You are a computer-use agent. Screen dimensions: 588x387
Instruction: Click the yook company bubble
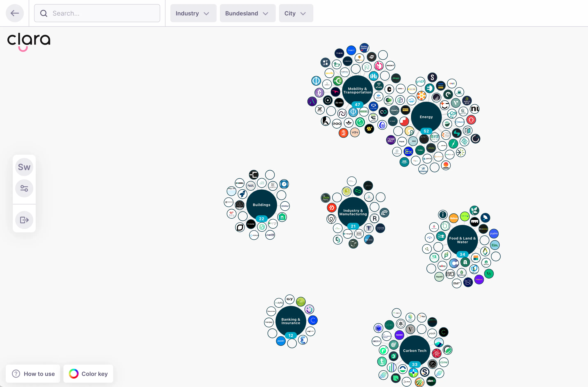(x=432, y=333)
